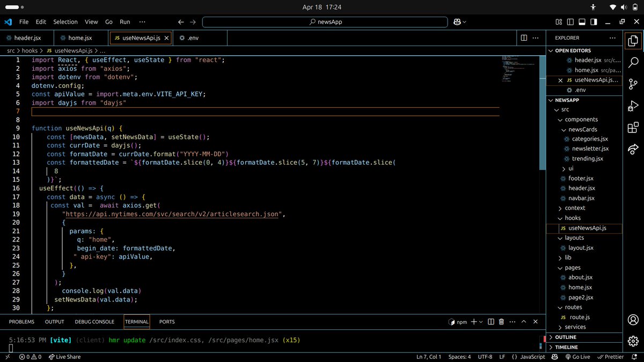Open the Explorer view in activity bar

coord(633,40)
